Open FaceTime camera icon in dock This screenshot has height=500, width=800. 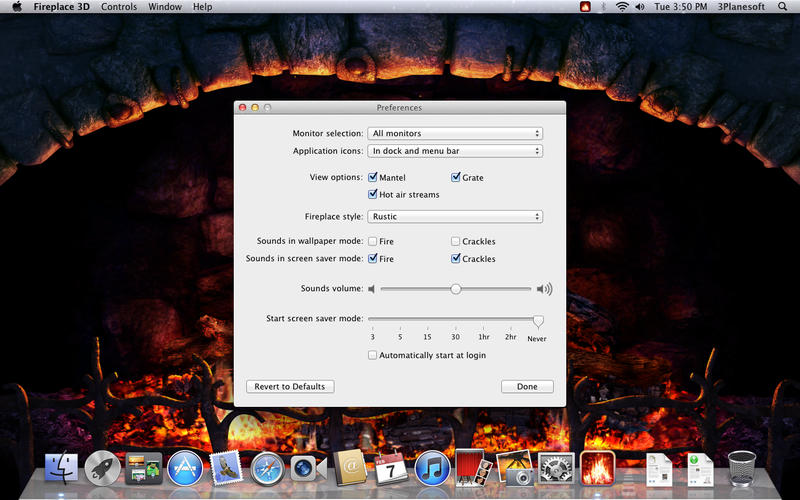coord(308,468)
